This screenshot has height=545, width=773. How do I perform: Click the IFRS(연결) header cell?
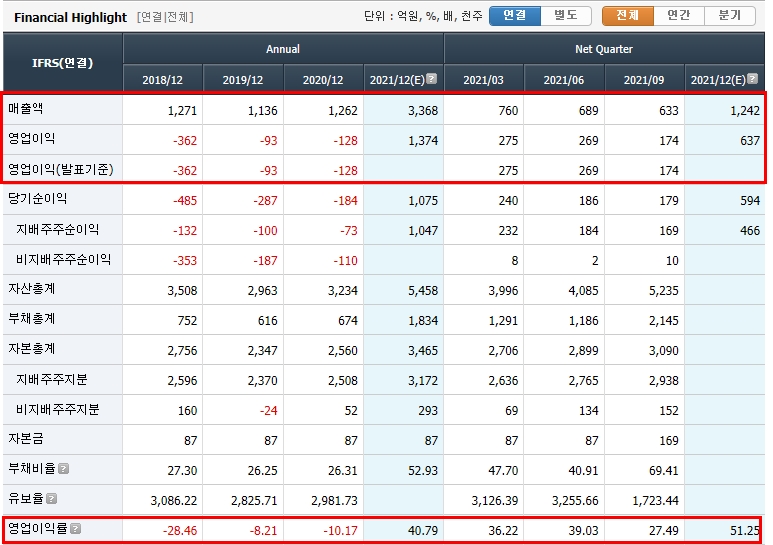(x=63, y=63)
